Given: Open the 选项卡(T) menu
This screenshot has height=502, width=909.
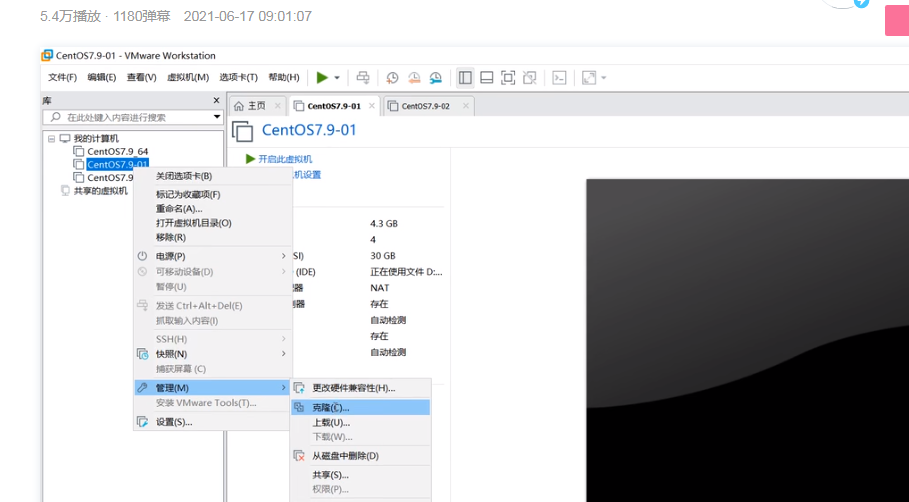Looking at the screenshot, I should (x=238, y=77).
